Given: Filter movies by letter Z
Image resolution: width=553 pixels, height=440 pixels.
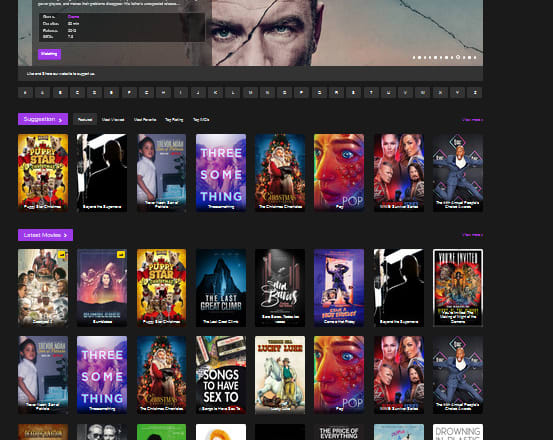Looking at the screenshot, I should (475, 93).
